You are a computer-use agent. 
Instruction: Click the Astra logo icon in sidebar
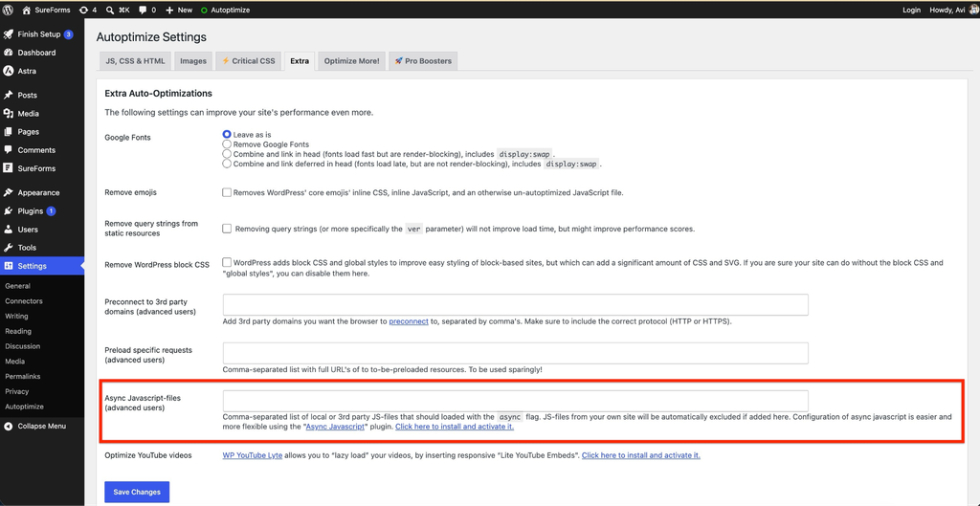coord(8,71)
